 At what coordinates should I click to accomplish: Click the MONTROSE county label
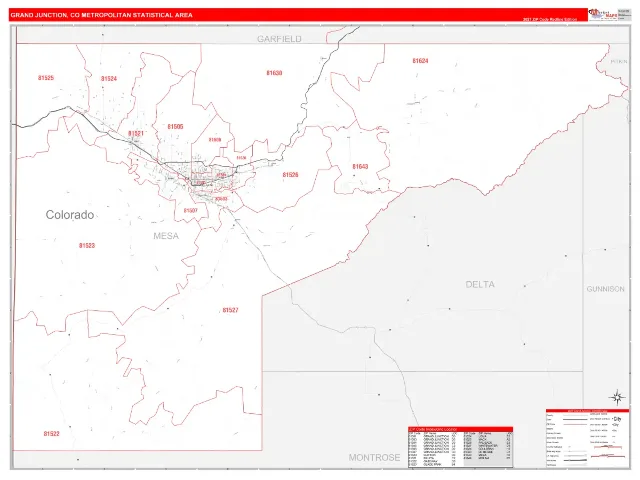tap(374, 458)
